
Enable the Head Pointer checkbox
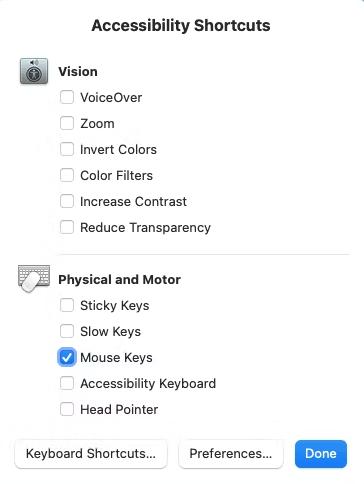67,409
